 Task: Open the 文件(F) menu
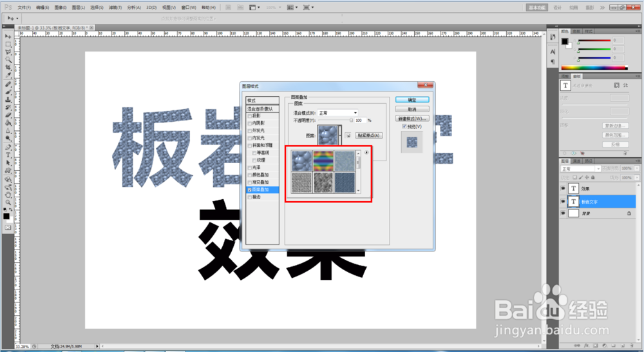point(24,7)
